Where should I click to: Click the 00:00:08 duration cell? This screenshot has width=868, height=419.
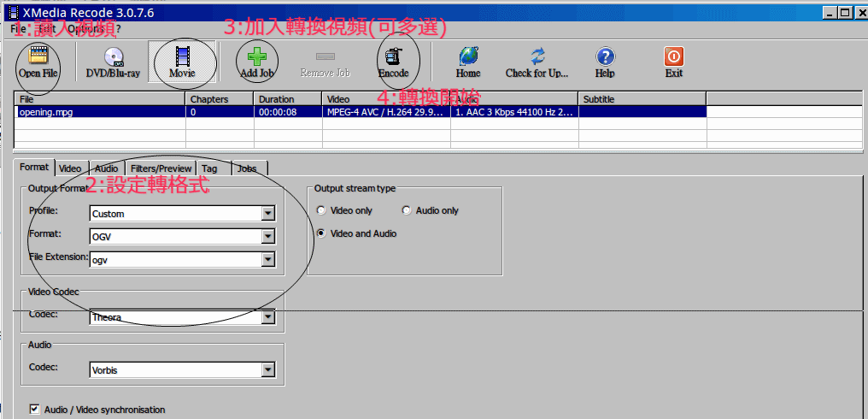(288, 111)
